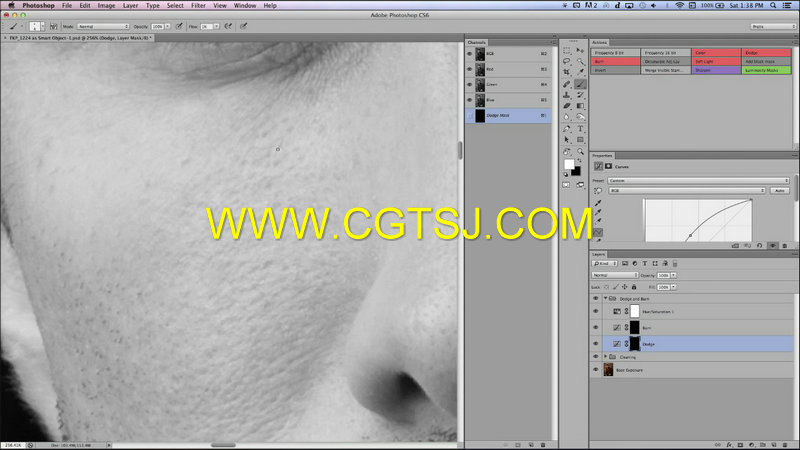
Task: Select the Type tool
Action: click(580, 129)
